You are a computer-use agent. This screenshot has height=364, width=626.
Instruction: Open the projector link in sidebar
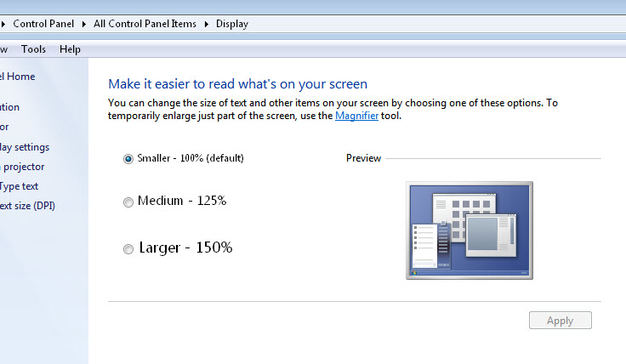coord(22,167)
